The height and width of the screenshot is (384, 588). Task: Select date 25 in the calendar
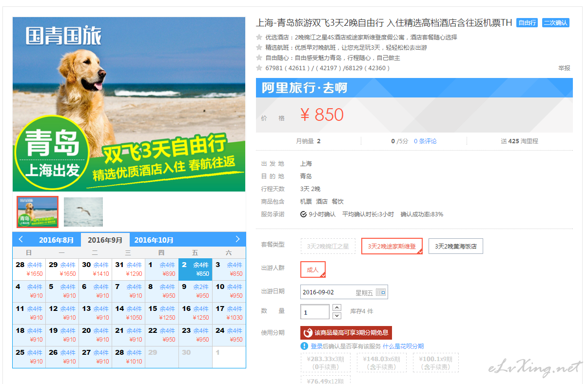[29, 357]
